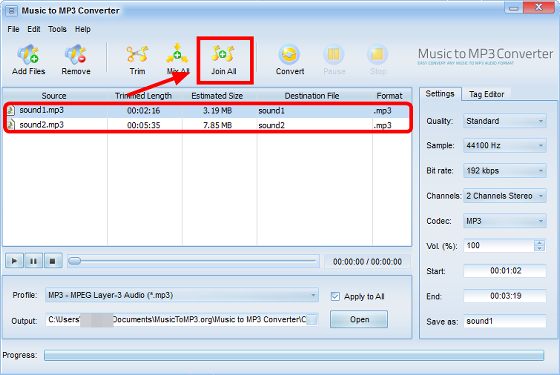The width and height of the screenshot is (560, 375).
Task: Click the playback seek slider handle
Action: pos(74,261)
